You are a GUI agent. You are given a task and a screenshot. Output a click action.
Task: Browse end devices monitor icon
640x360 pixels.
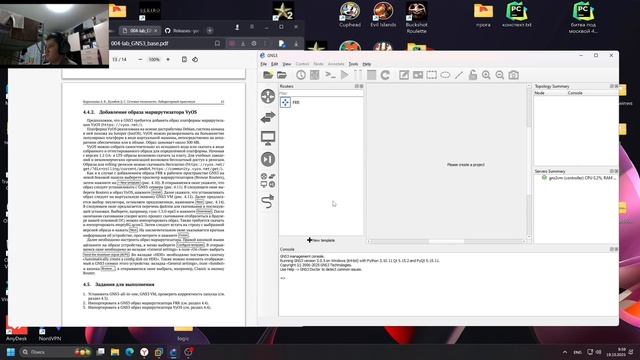tap(268, 138)
